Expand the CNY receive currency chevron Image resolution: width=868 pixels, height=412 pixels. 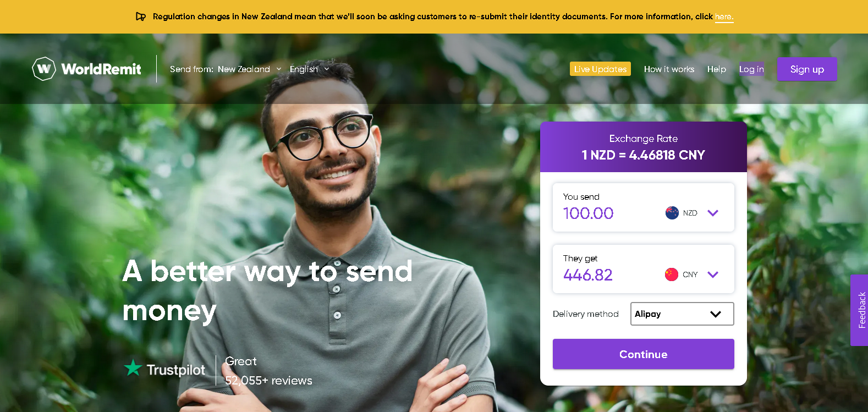[x=713, y=274]
